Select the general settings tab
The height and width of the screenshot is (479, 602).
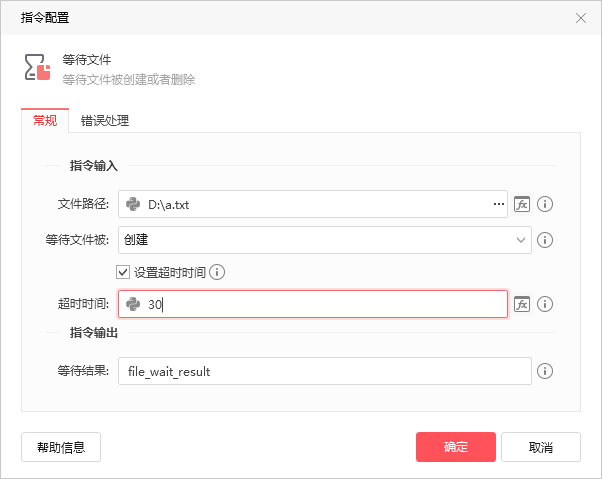tap(45, 121)
